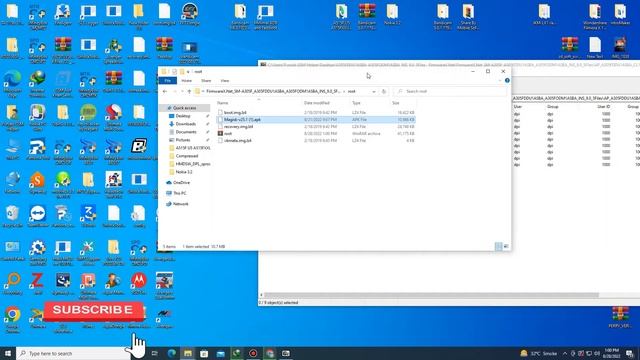Select vbmeta.img.lz4 file
This screenshot has width=640, height=360.
tap(238, 140)
